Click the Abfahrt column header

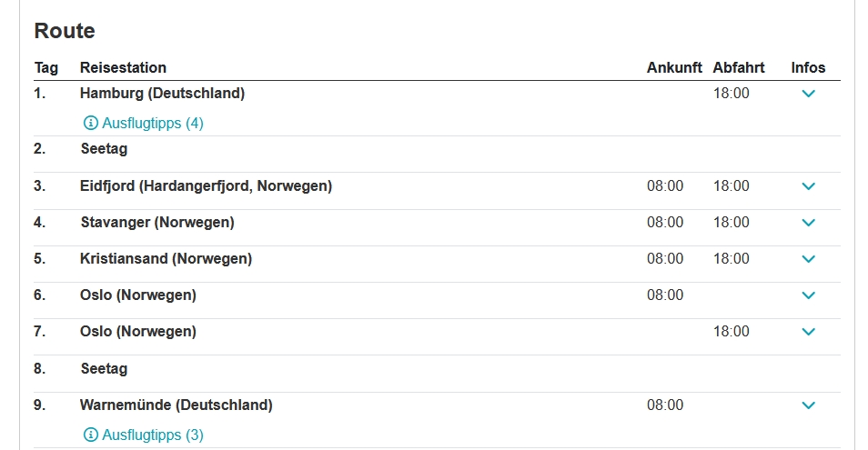(739, 67)
